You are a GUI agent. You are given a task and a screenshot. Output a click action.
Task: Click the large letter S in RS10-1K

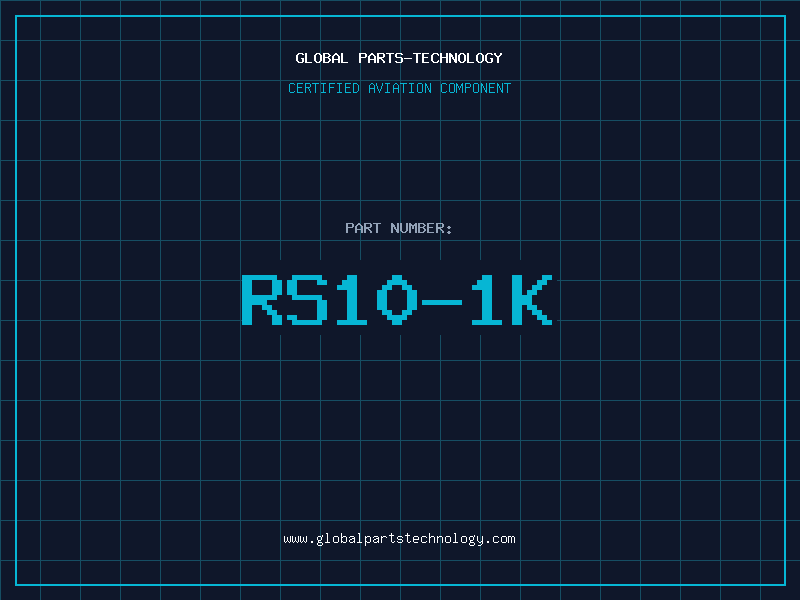307,300
